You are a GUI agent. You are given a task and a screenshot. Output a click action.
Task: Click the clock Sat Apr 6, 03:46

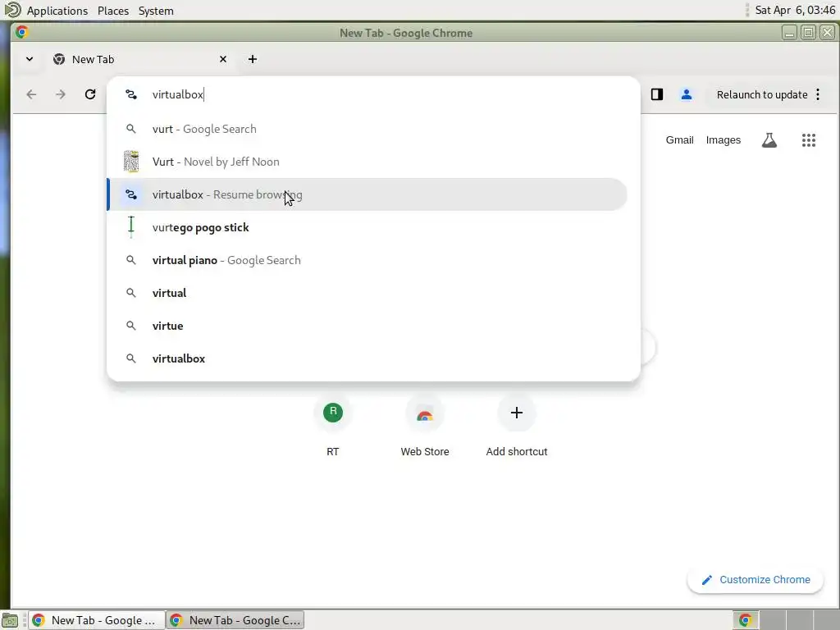(795, 10)
